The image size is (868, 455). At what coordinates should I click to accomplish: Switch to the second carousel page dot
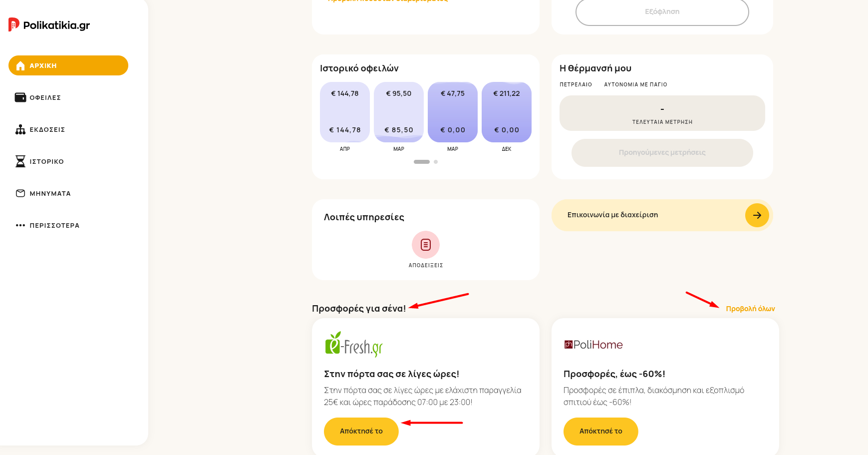click(436, 162)
